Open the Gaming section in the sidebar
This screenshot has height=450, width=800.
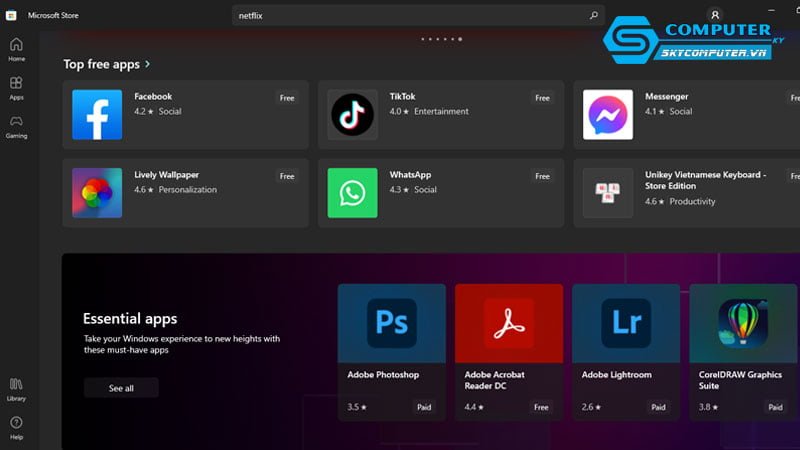coord(16,127)
